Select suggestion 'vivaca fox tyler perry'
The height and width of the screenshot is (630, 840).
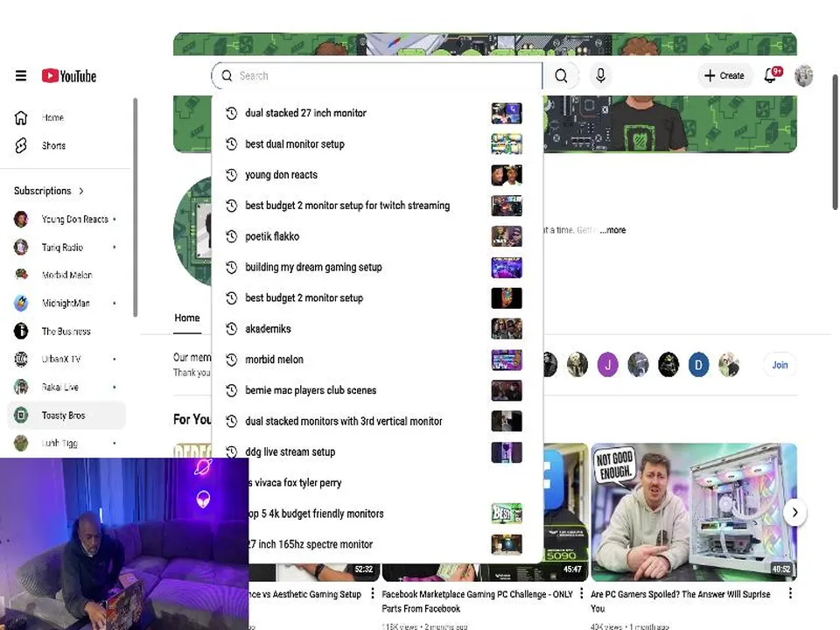(x=394, y=483)
